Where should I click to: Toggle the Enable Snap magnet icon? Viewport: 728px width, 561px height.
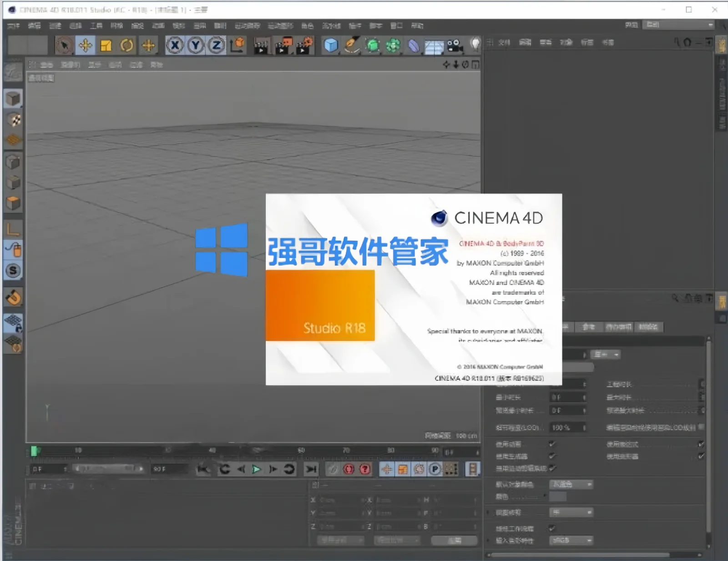[13, 298]
